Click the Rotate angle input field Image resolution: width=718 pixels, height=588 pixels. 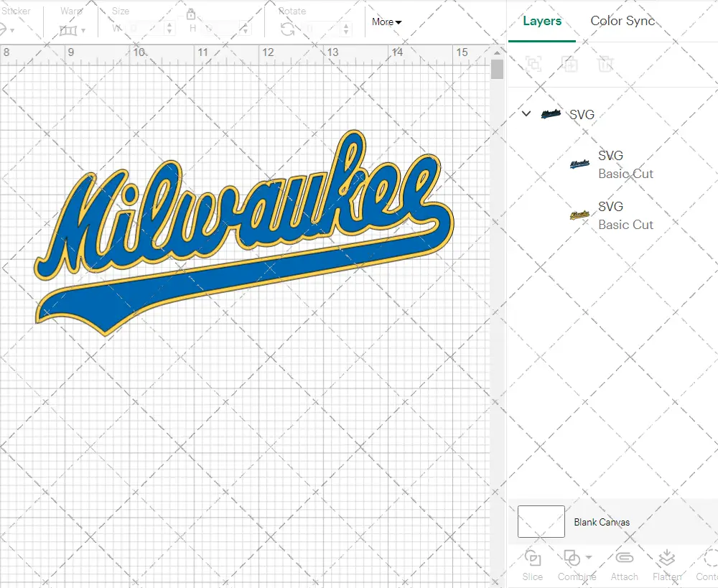coord(322,29)
